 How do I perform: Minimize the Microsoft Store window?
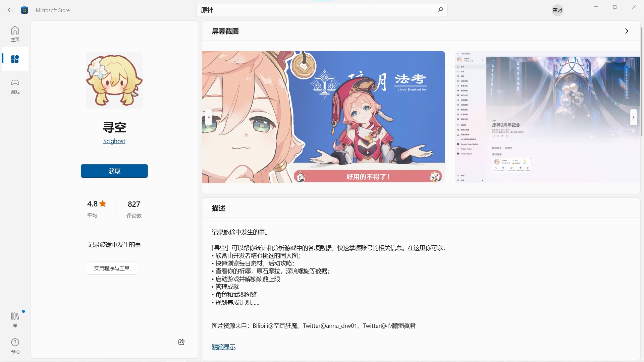(x=596, y=7)
